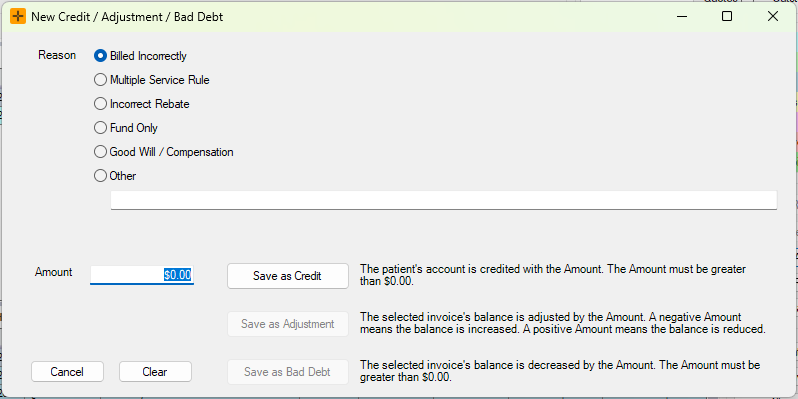This screenshot has height=399, width=798.
Task: Select the Billed Incorrectly reason
Action: pos(140,56)
